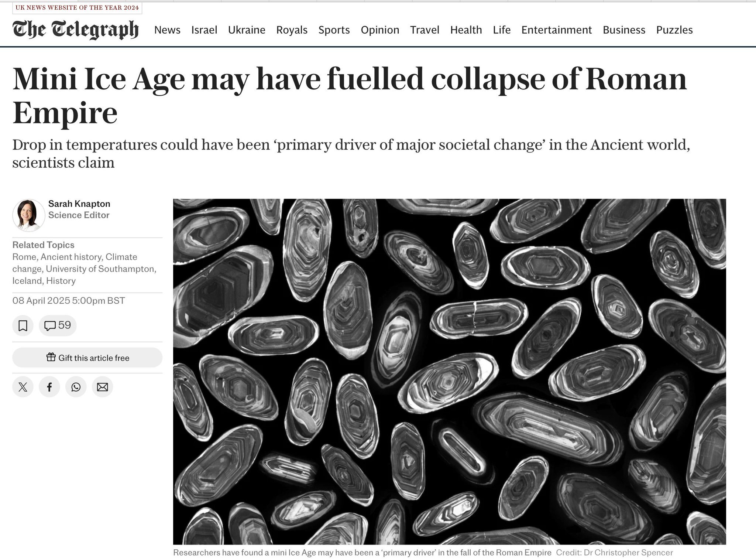Click Sarah Knapton's author photo
The width and height of the screenshot is (756, 560).
coord(28,215)
